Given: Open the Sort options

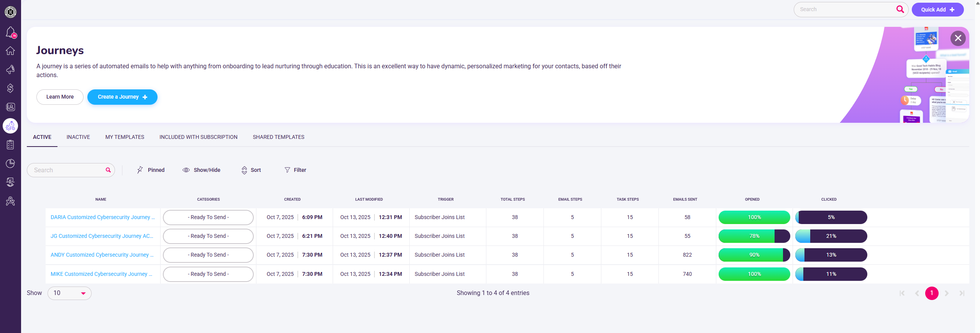Looking at the screenshot, I should [251, 170].
